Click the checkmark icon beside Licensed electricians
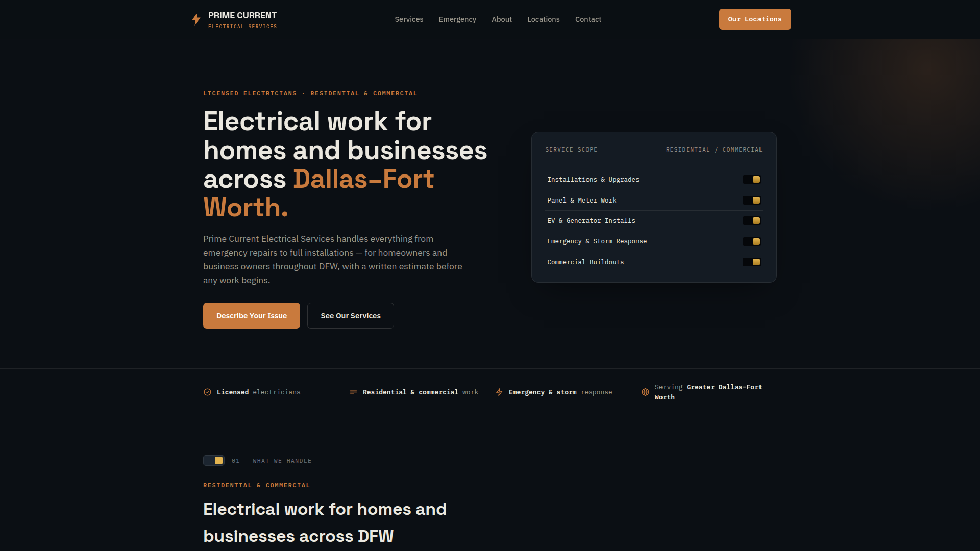The height and width of the screenshot is (551, 980). (207, 392)
